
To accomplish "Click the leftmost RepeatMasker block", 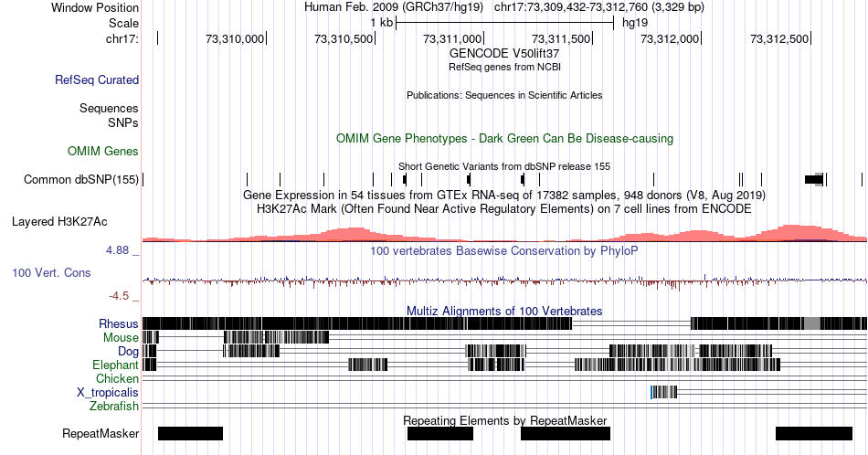I will click(190, 433).
